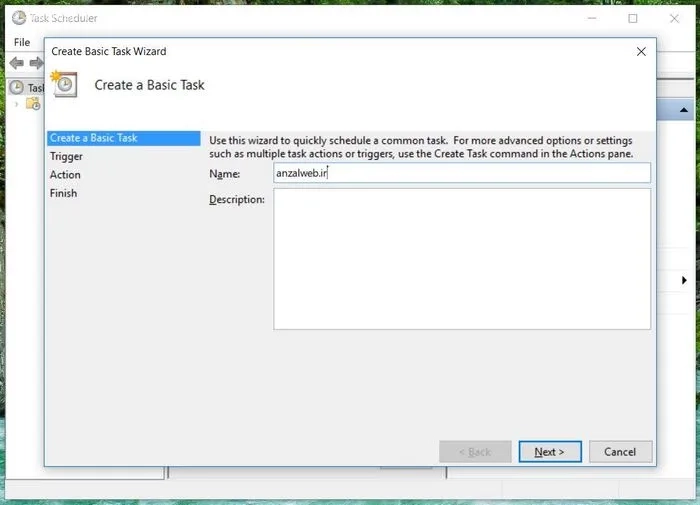Viewport: 700px width, 505px height.
Task: Maximize the Task Scheduler window
Action: [x=633, y=18]
